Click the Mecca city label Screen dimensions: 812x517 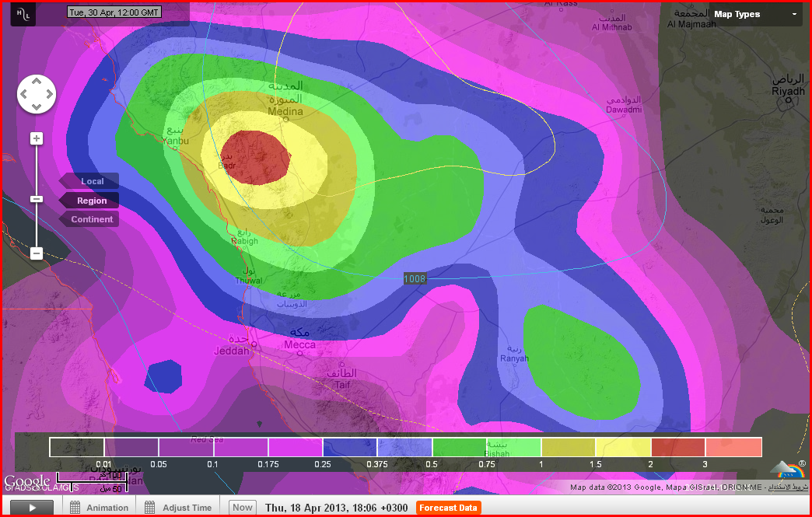click(x=300, y=344)
